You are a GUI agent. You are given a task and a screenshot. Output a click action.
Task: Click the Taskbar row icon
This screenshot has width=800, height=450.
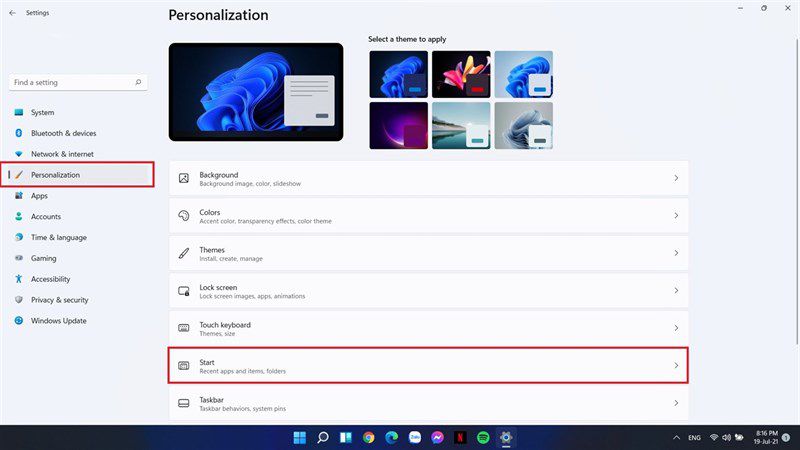coord(184,403)
